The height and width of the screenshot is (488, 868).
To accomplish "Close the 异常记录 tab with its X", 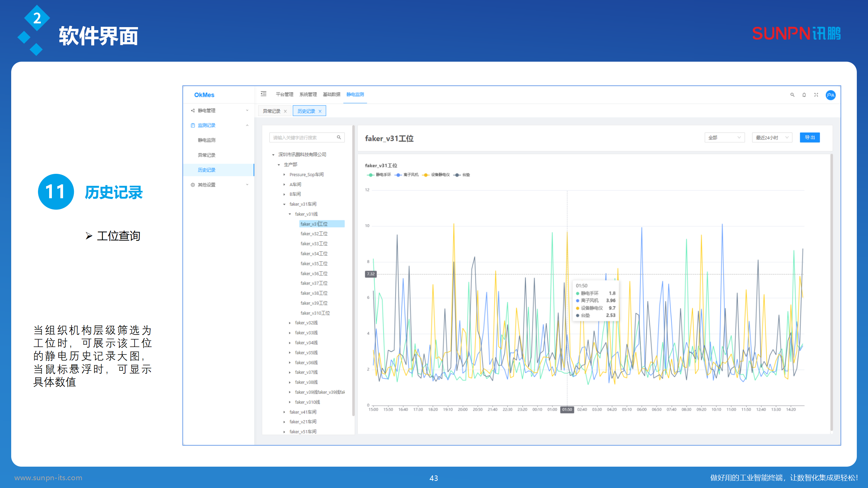I will (285, 111).
